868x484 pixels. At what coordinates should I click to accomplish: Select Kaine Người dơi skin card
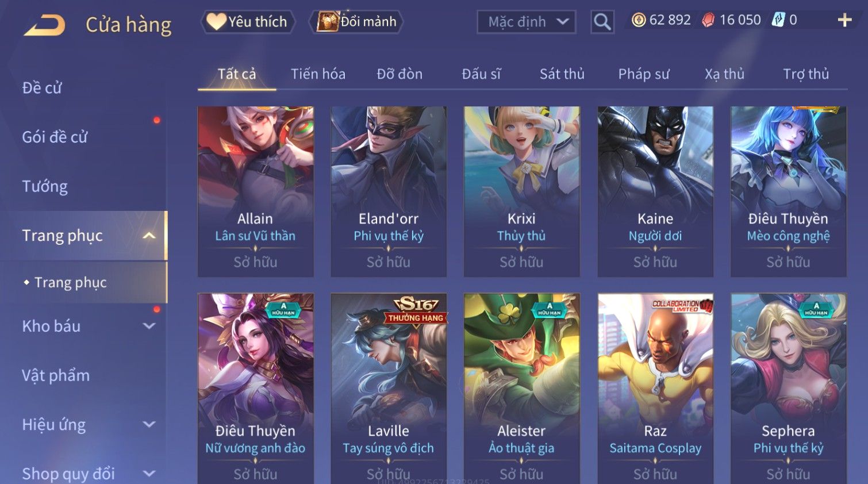point(655,191)
